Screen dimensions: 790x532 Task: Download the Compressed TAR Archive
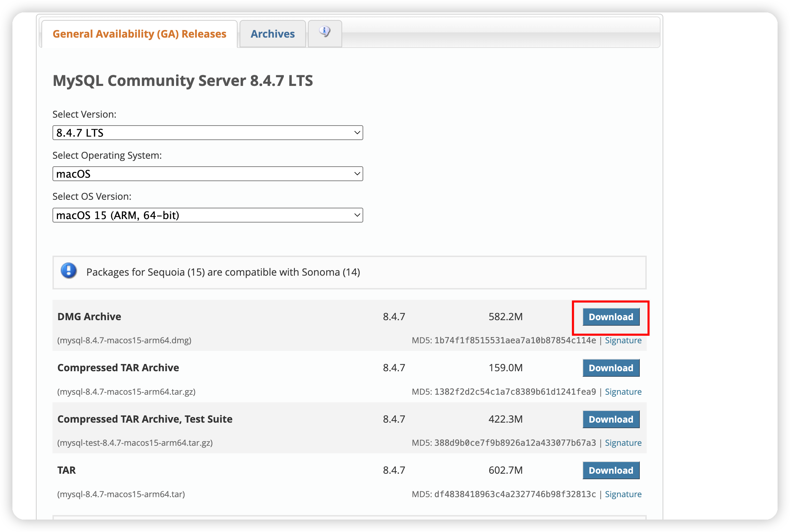coord(610,368)
